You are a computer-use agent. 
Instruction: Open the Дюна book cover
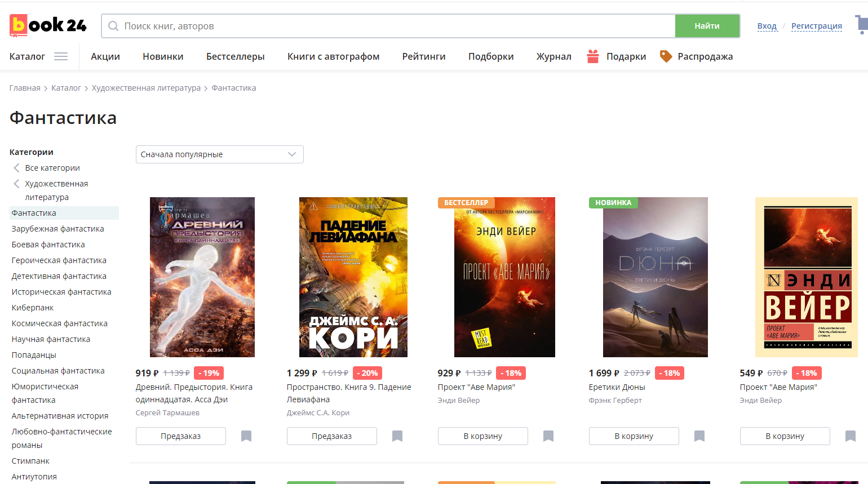(656, 277)
